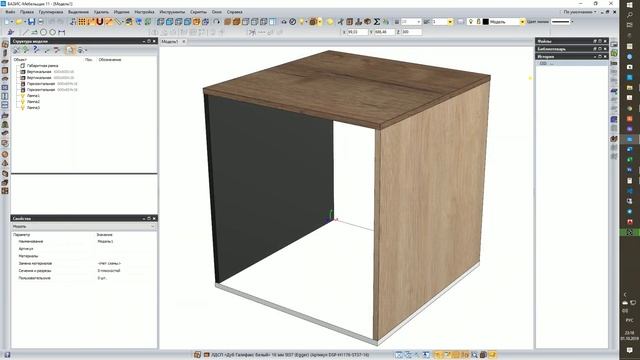Click the X coordinate input field
Image resolution: width=640 pixels, height=360 pixels.
pyautogui.click(x=357, y=32)
